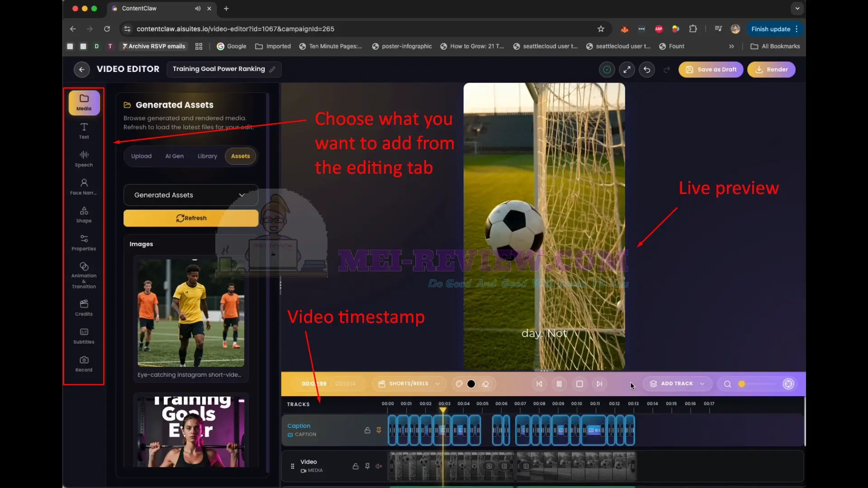Viewport: 868px width, 488px height.
Task: Click the Render button
Action: 771,70
